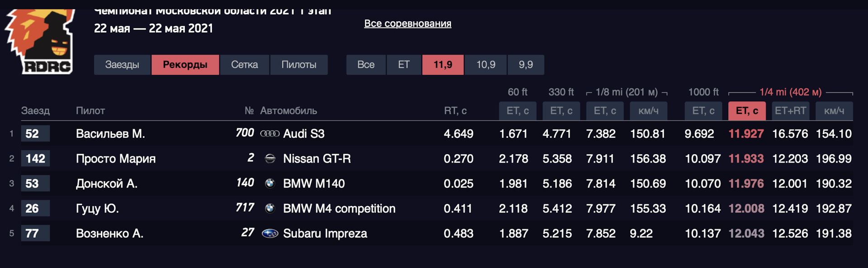Sort by 60 ft ET column

tap(517, 111)
